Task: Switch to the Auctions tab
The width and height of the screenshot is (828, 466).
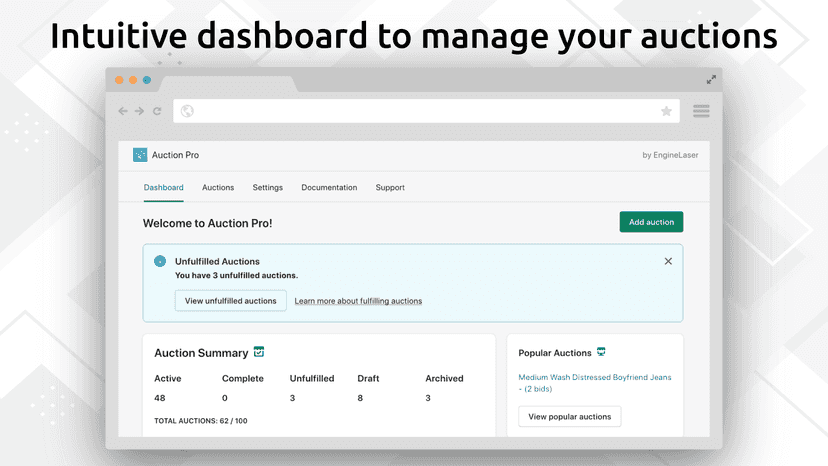Action: 218,188
